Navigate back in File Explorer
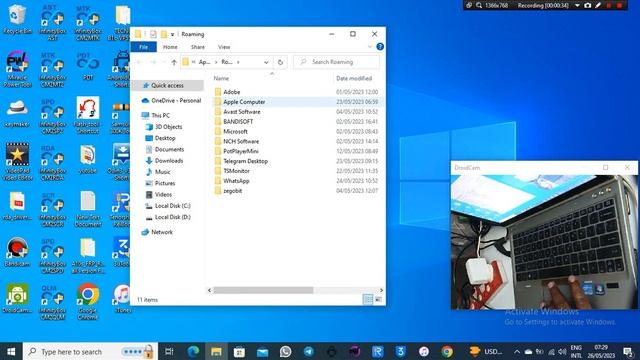The image size is (640, 360). (139, 62)
